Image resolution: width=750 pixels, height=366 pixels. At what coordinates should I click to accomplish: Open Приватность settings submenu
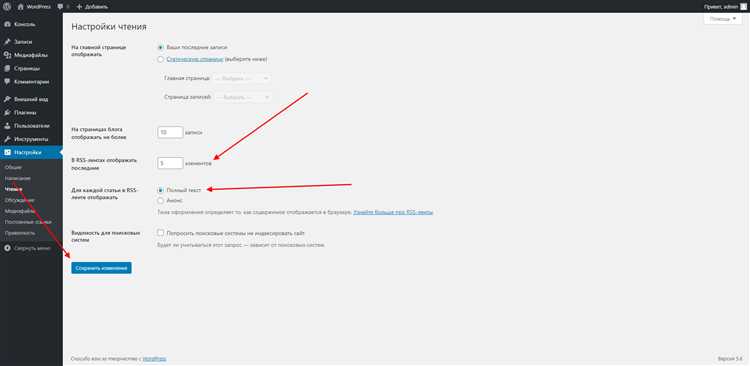(20, 233)
